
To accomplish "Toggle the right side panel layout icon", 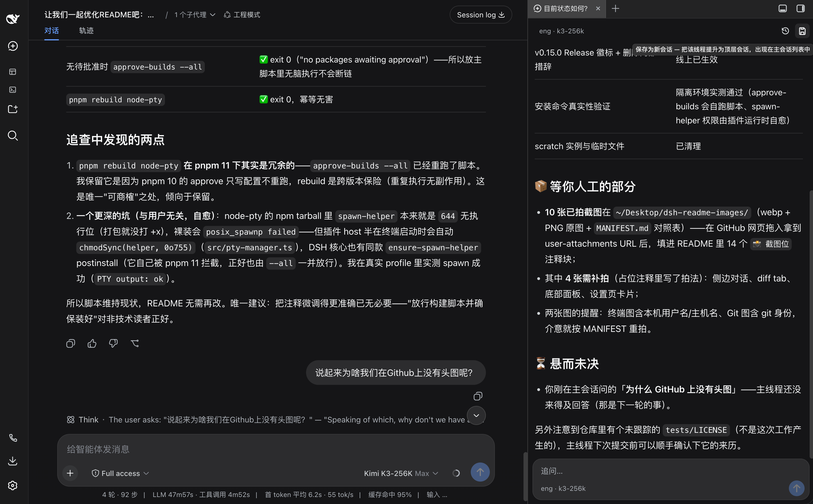I will tap(801, 8).
